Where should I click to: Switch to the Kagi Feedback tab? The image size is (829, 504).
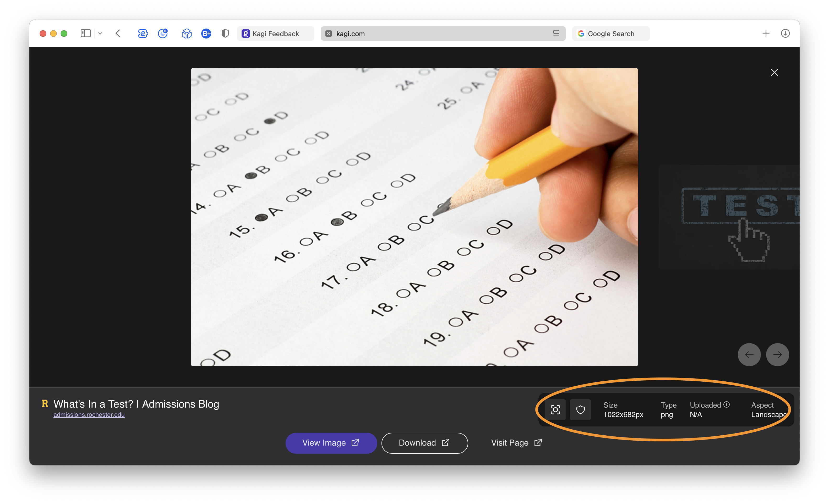275,34
